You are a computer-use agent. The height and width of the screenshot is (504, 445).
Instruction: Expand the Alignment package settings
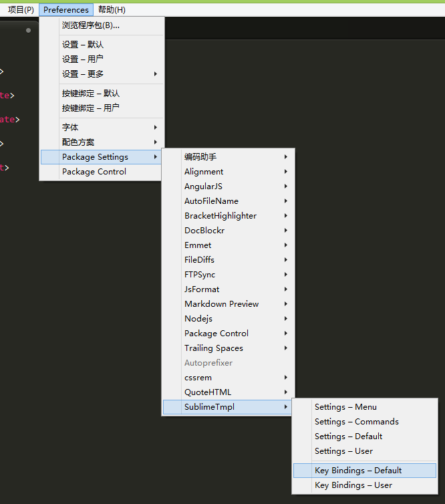click(x=228, y=172)
